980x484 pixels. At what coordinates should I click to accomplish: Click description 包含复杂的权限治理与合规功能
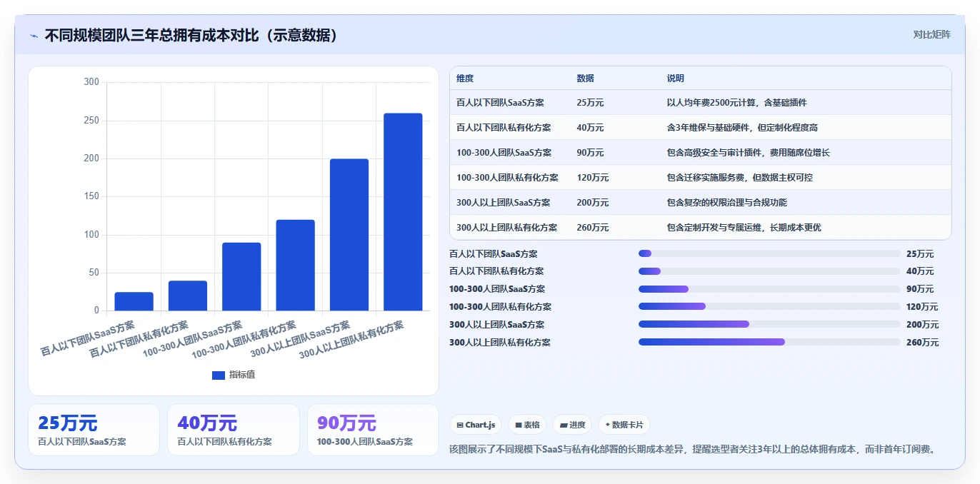click(x=726, y=203)
